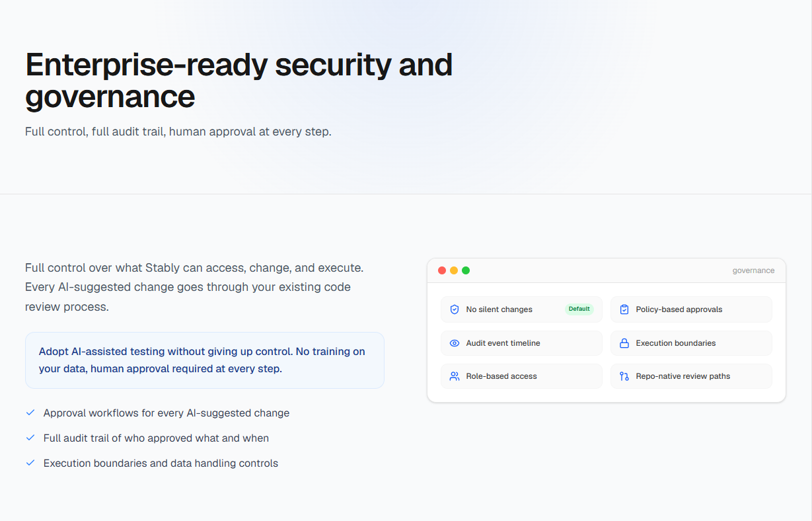Click the blue Adopt AI-assisted testing callout box
Image resolution: width=812 pixels, height=521 pixels.
coord(205,360)
